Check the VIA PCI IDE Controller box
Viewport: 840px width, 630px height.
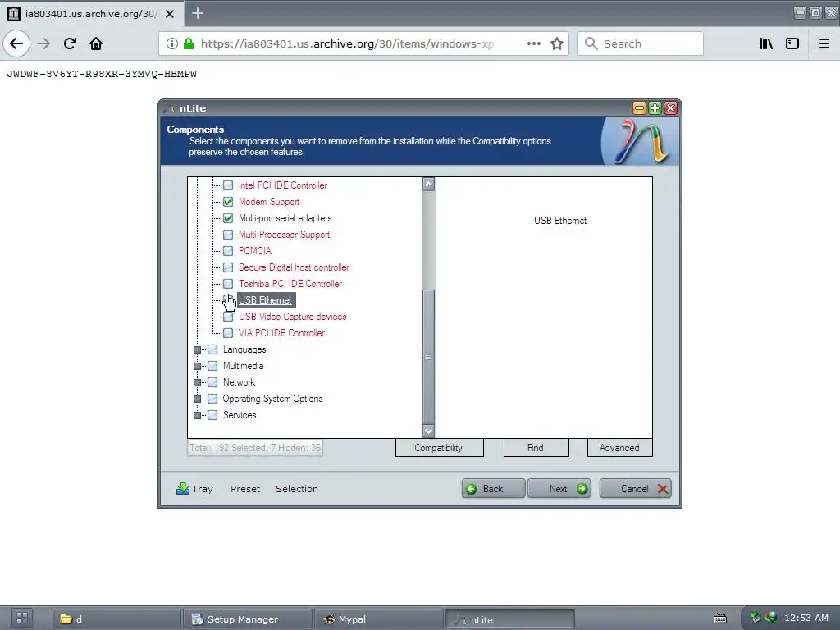pos(228,333)
